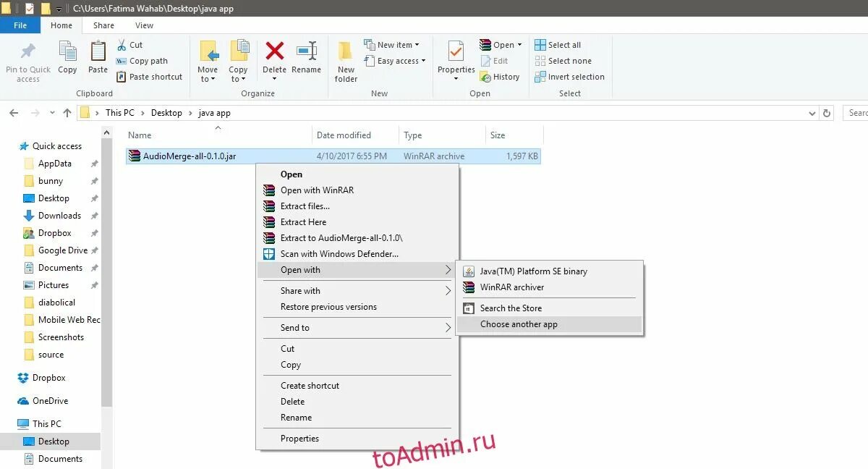This screenshot has width=868, height=469.
Task: Open Downloads in sidebar
Action: coord(59,216)
